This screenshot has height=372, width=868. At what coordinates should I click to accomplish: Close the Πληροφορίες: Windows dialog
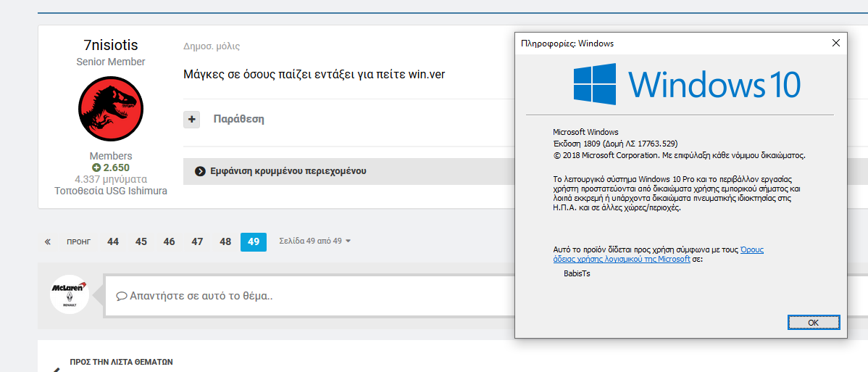(x=836, y=44)
